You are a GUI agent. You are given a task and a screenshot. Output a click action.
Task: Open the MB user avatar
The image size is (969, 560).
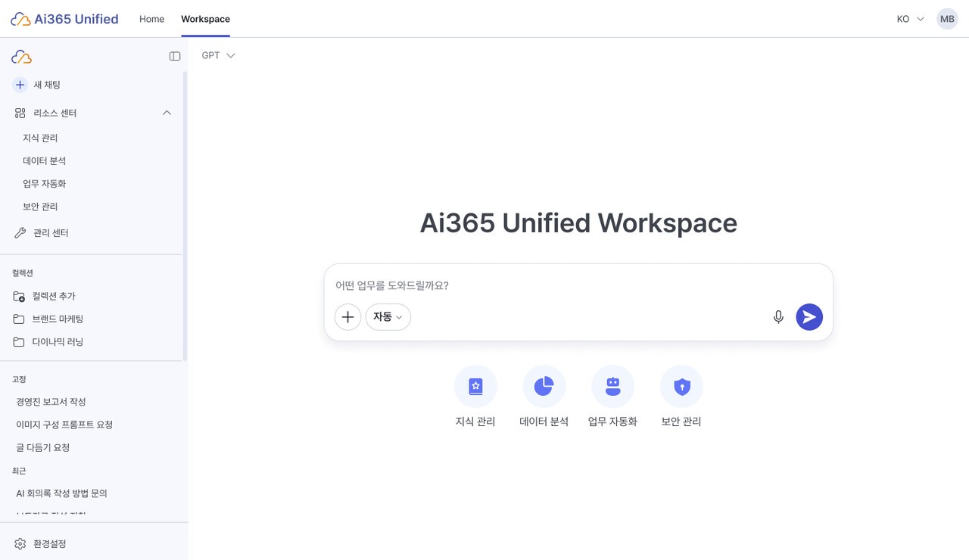coord(947,19)
